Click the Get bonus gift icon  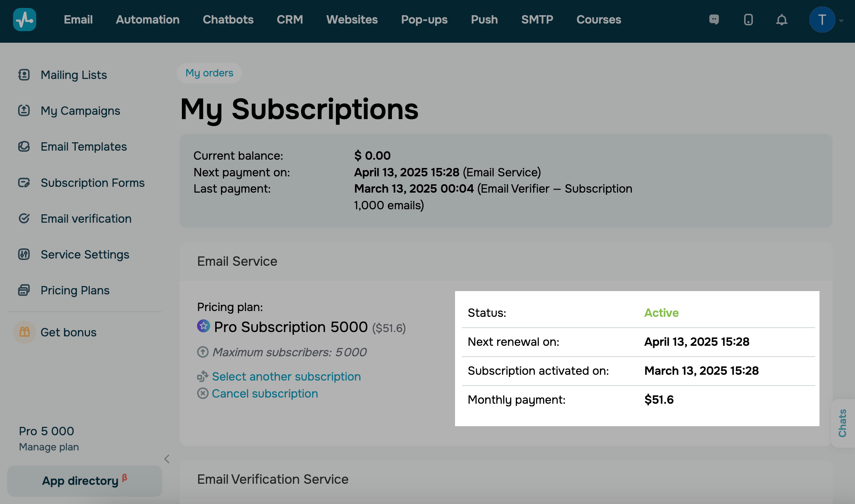click(x=24, y=332)
